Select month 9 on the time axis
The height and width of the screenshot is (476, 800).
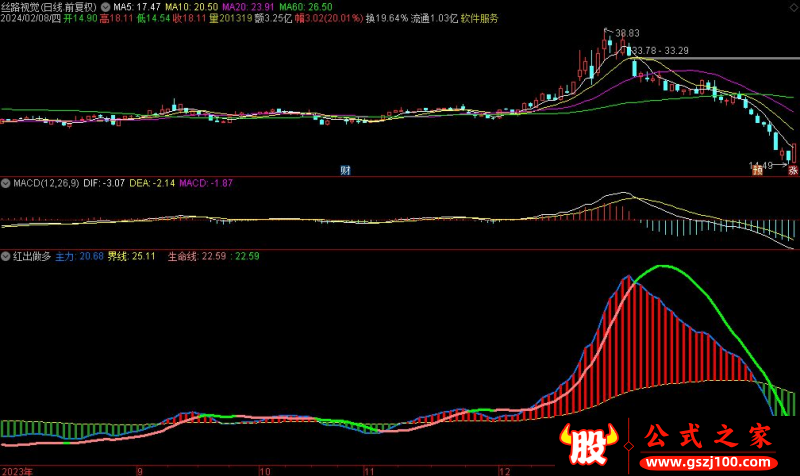tap(140, 468)
